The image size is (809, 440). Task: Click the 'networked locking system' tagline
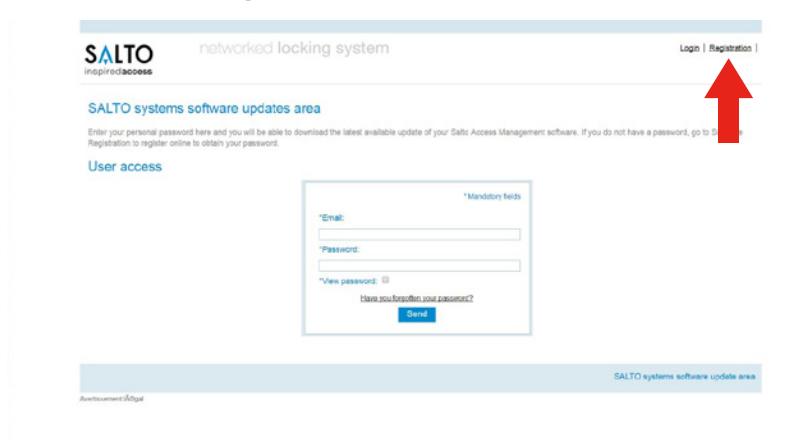point(294,48)
